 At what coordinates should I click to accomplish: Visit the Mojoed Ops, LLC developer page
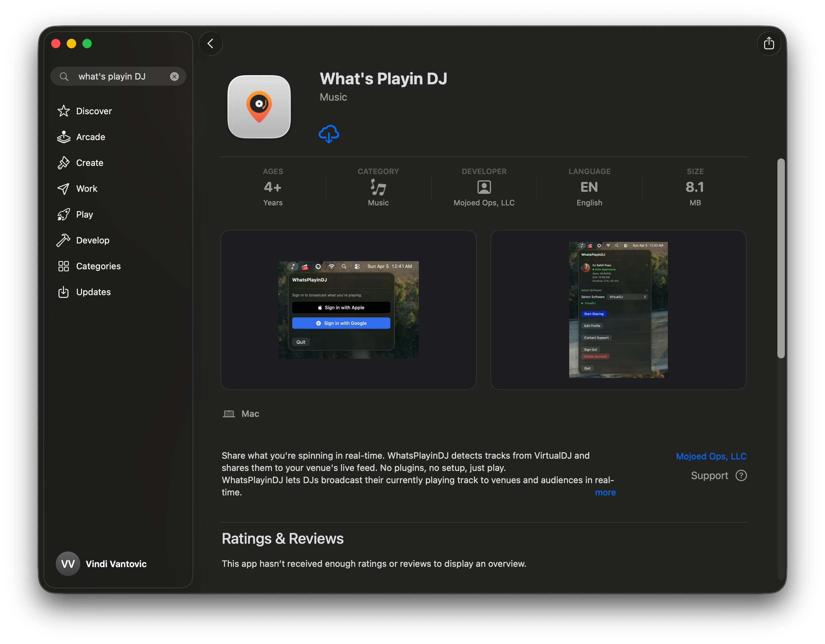[x=711, y=456]
